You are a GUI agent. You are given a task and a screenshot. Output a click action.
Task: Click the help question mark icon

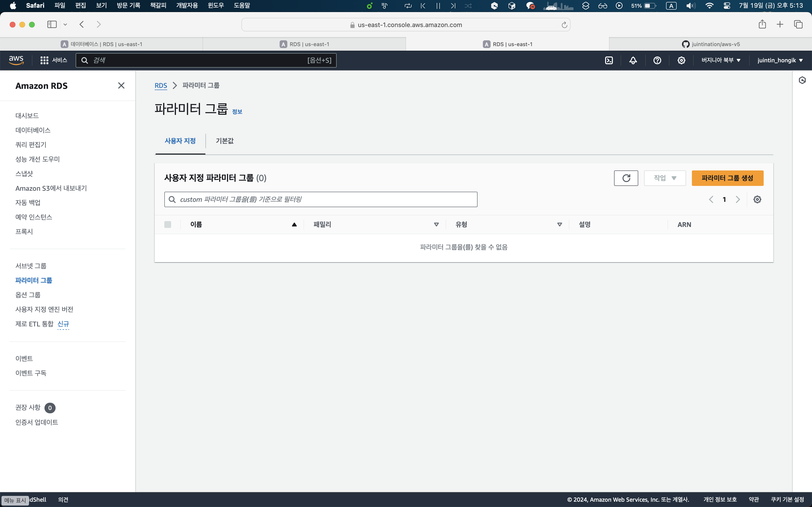657,60
